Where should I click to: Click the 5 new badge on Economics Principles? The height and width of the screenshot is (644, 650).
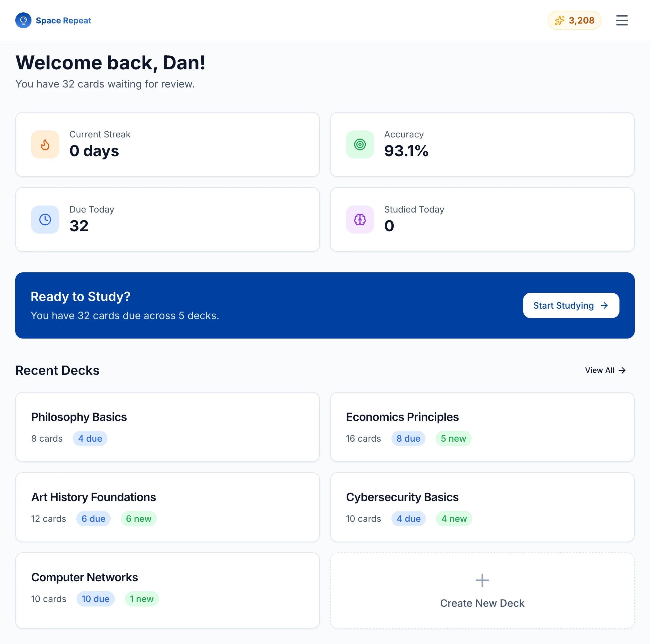[453, 438]
